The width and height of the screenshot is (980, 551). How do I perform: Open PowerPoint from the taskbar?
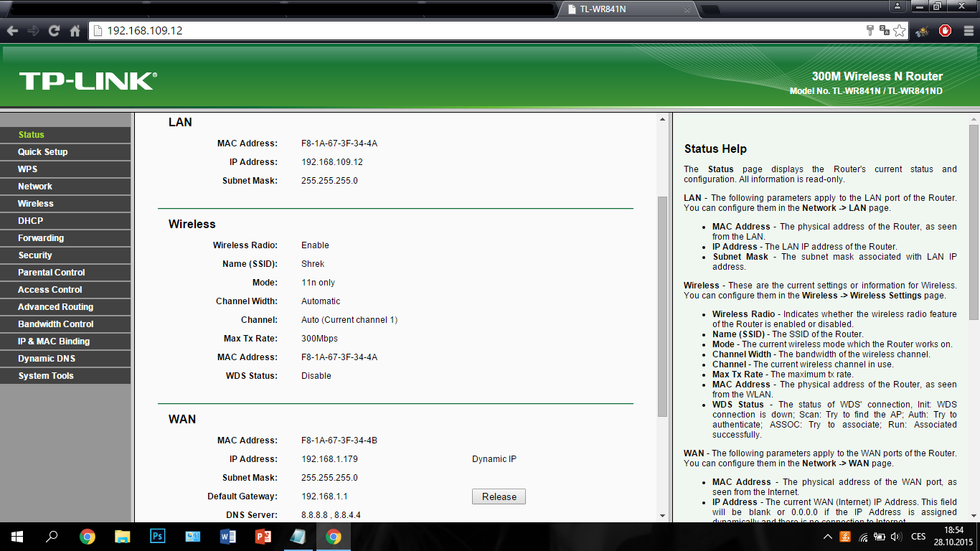pos(263,536)
